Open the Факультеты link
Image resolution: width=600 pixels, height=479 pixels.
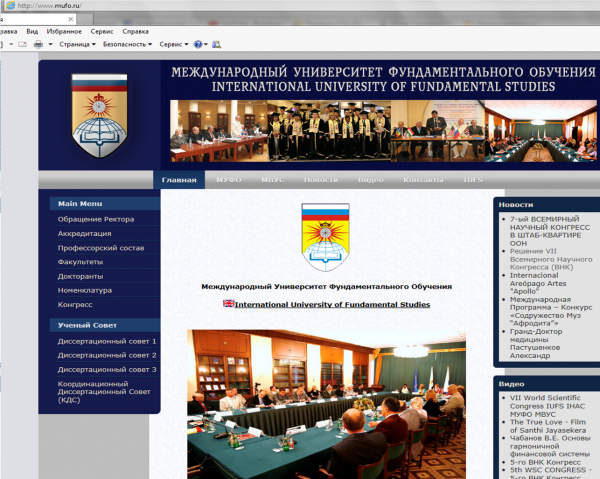80,262
